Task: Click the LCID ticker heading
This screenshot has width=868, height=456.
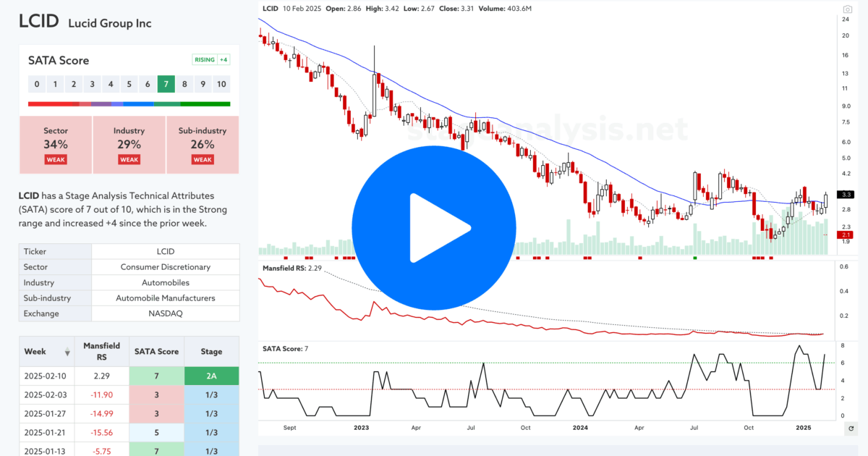Action: pos(38,22)
